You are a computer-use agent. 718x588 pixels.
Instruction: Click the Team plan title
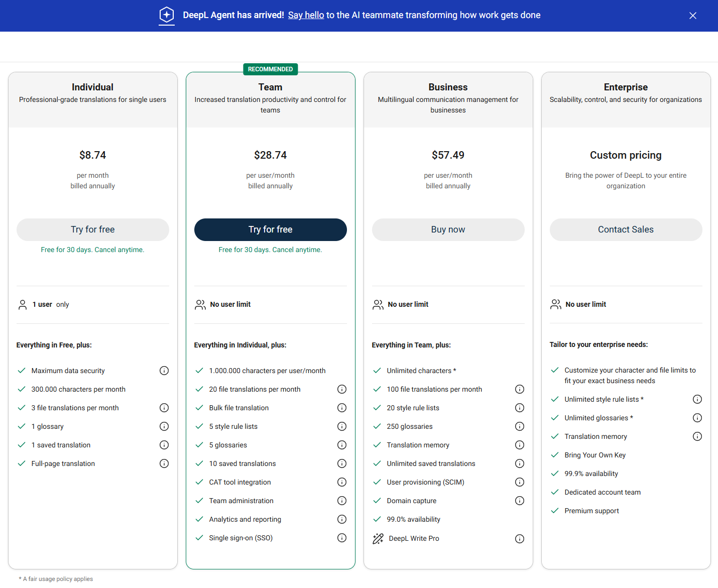tap(271, 87)
